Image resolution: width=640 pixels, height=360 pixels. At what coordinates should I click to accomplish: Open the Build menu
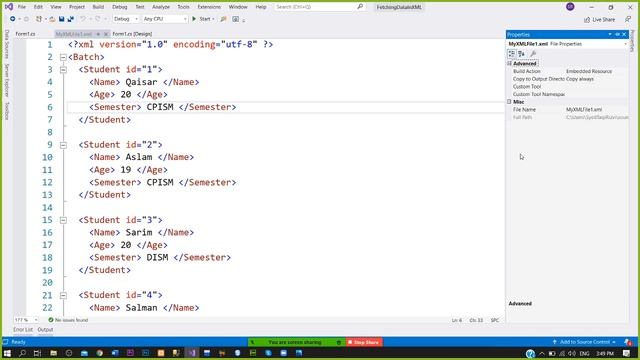(98, 7)
